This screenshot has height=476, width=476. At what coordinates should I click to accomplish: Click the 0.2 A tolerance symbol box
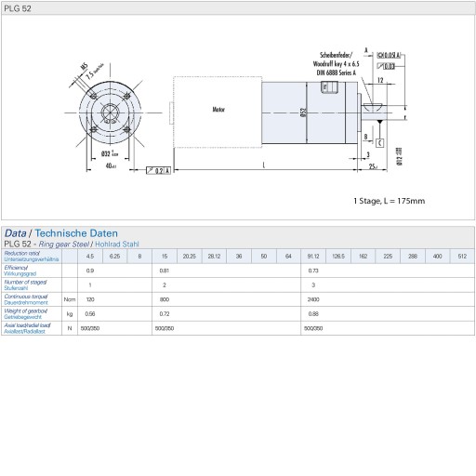(158, 170)
